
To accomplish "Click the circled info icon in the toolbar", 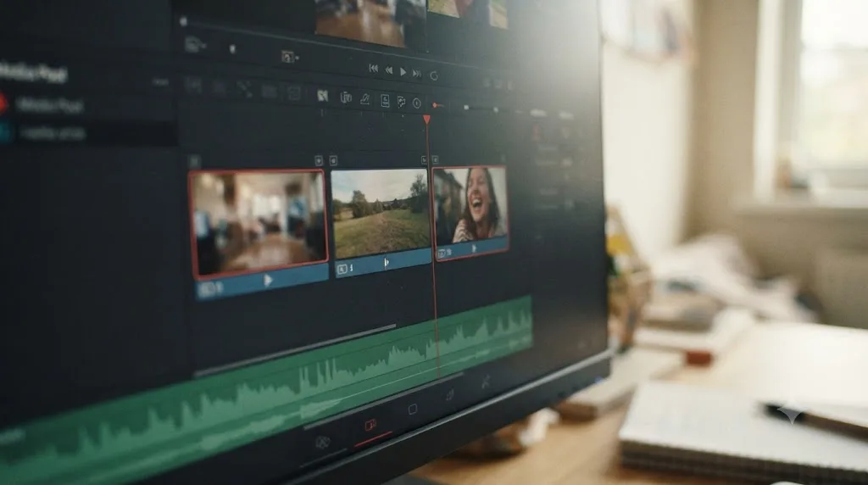I will pyautogui.click(x=417, y=103).
